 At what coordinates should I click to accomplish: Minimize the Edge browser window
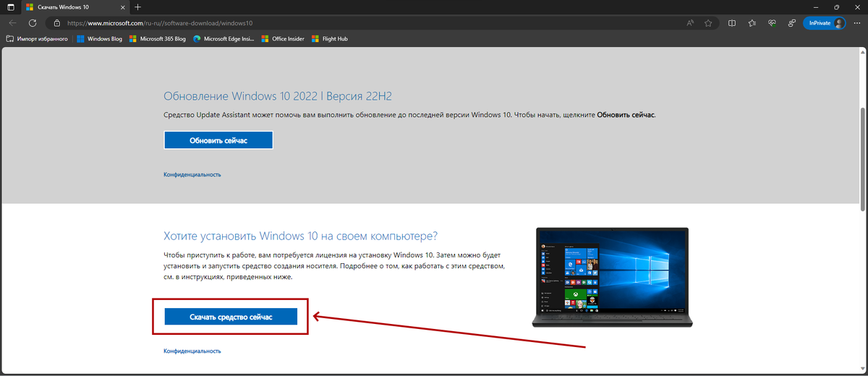click(817, 7)
